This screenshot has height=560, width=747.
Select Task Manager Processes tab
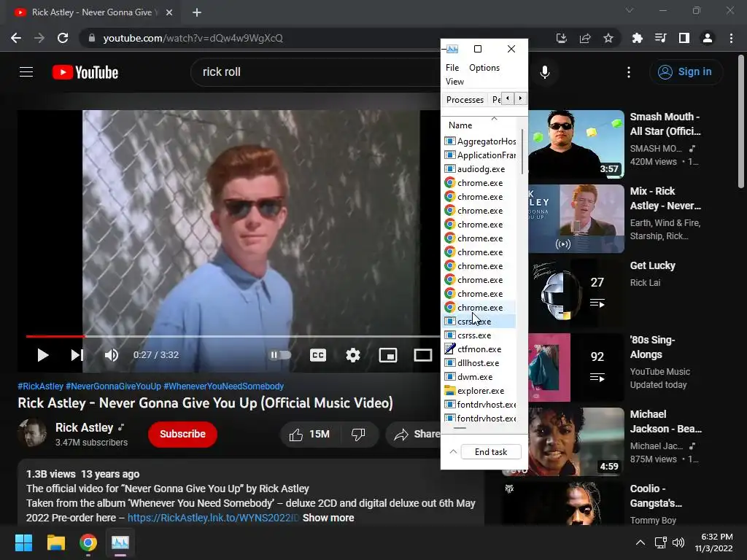click(x=465, y=99)
